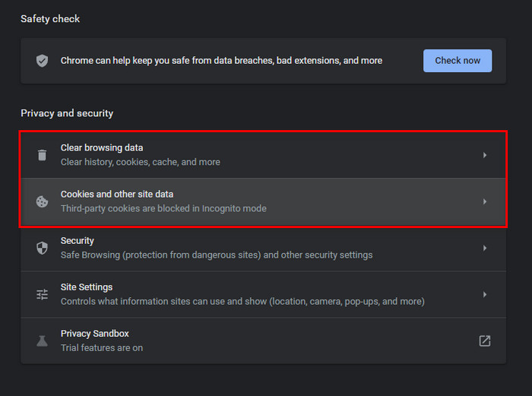Click the cookie icon
This screenshot has width=532, height=396.
point(42,201)
